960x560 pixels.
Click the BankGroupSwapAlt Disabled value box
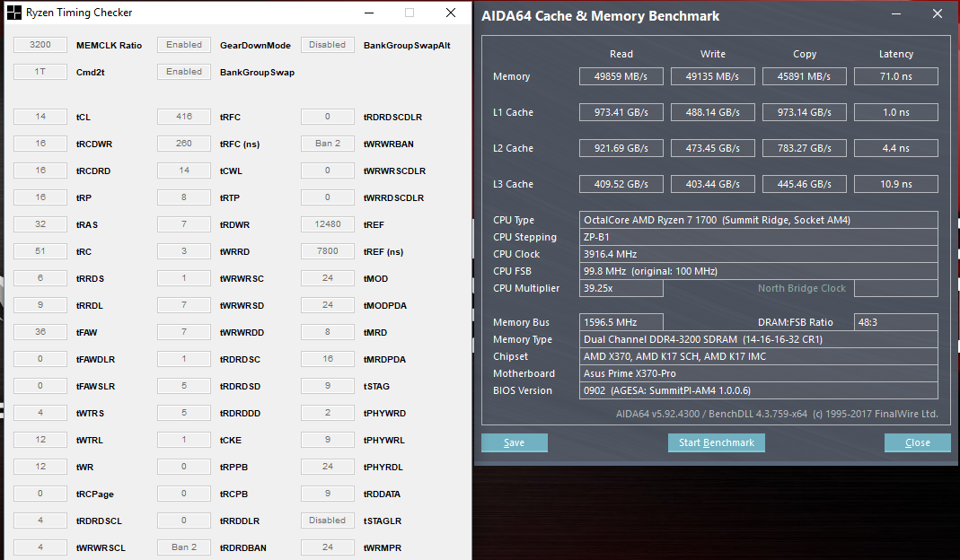coord(328,45)
